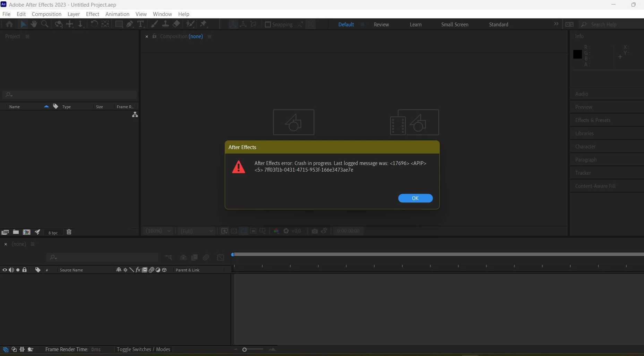
Task: Click the Reset Exposure icon
Action: point(286,231)
